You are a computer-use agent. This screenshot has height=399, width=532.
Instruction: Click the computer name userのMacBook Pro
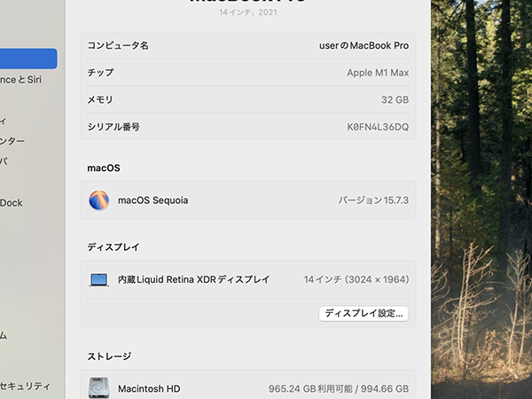(x=364, y=45)
